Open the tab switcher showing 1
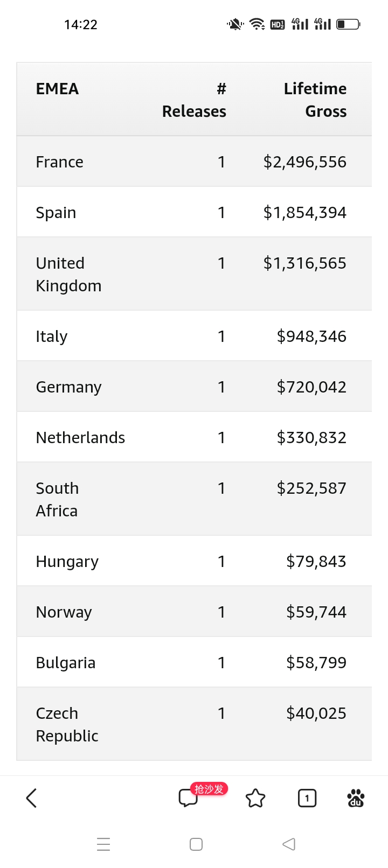The width and height of the screenshot is (388, 868). pyautogui.click(x=307, y=798)
